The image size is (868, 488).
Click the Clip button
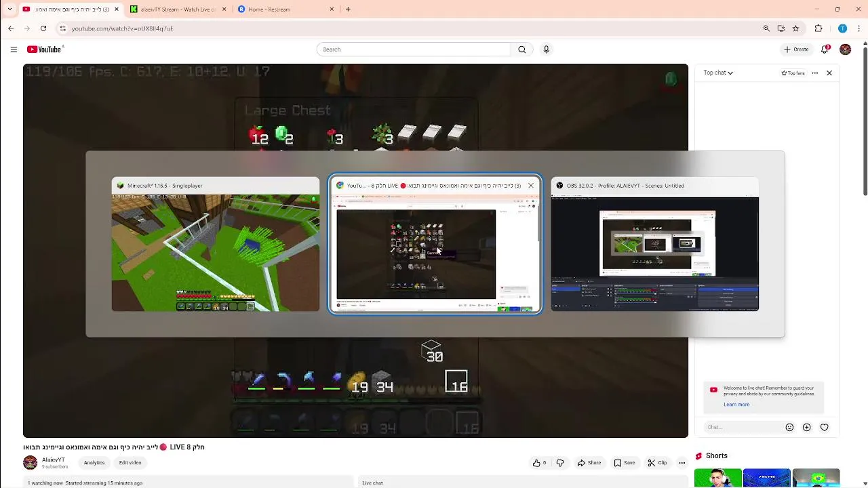coord(657,463)
